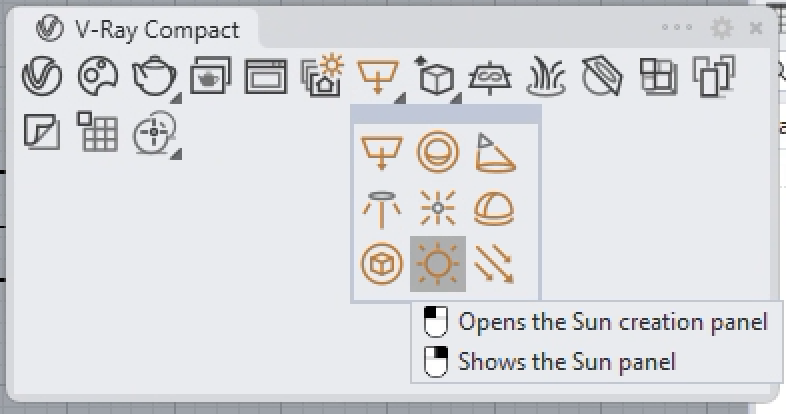The width and height of the screenshot is (786, 414).
Task: Add a Dome Light from flyout
Action: [x=494, y=208]
